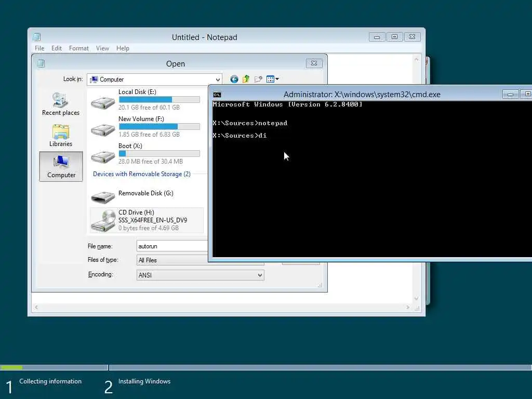Click the Boot (X:) usage bar
Screen dimensions: 532x399
[x=159, y=154]
